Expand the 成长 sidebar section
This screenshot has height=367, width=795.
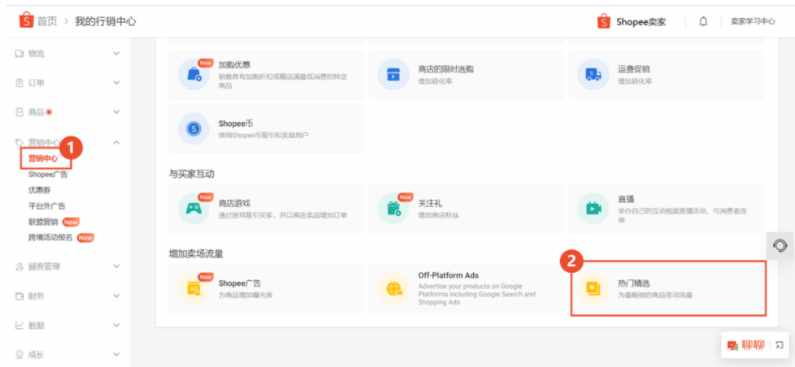(116, 354)
